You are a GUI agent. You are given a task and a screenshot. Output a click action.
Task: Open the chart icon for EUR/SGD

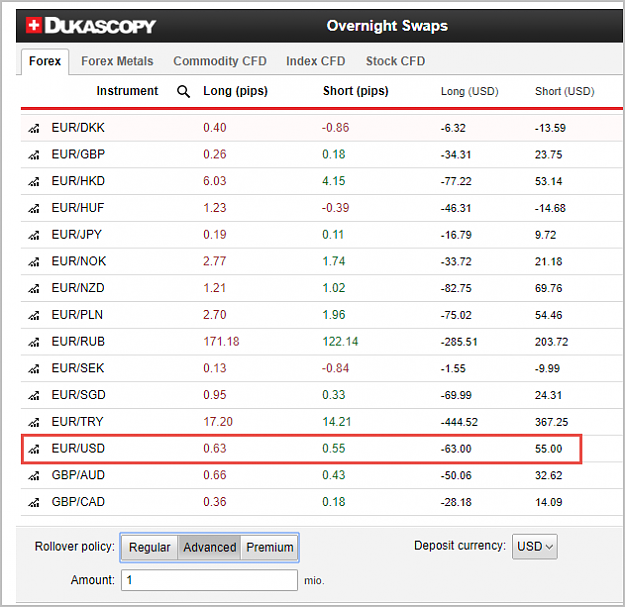click(34, 395)
